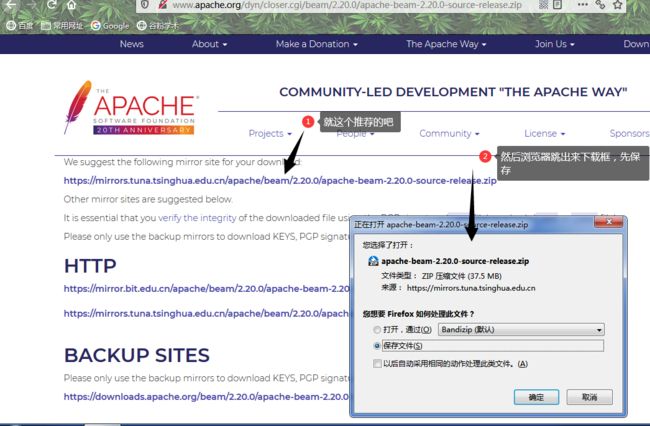Click the downloads.apache.org backup link
Image resolution: width=650 pixels, height=426 pixels.
(206, 397)
